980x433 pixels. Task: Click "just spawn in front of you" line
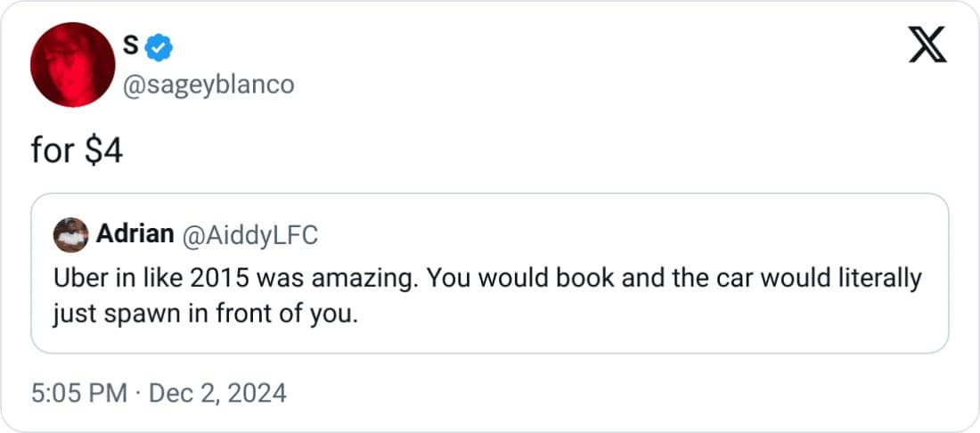coord(205,315)
